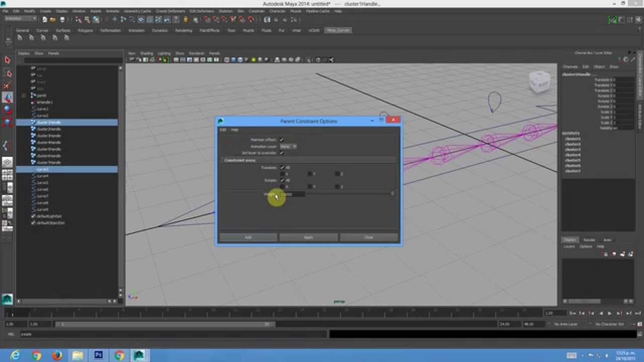
Task: Open the Edit menu in Parent Constraint Options
Action: 223,130
